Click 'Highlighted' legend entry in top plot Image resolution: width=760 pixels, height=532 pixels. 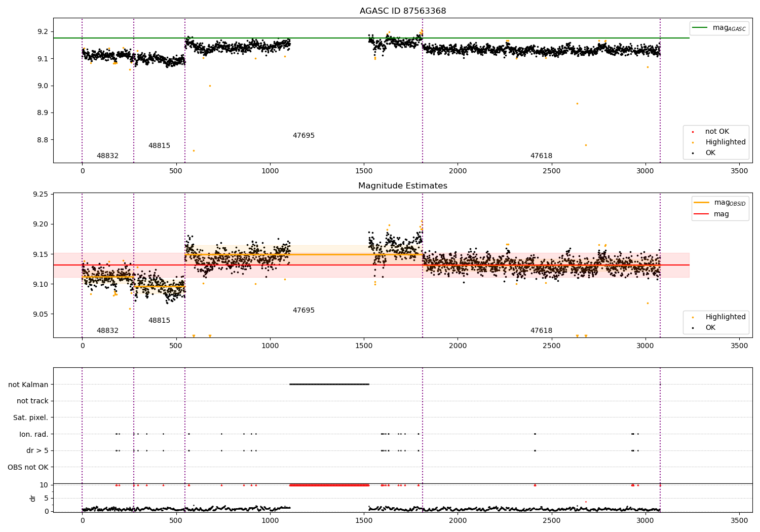pos(726,142)
